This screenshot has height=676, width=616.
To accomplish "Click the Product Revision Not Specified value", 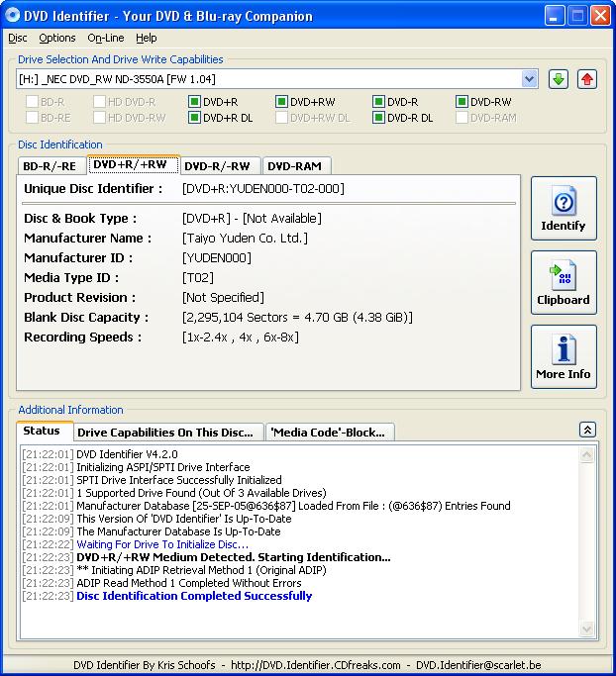I will point(223,298).
